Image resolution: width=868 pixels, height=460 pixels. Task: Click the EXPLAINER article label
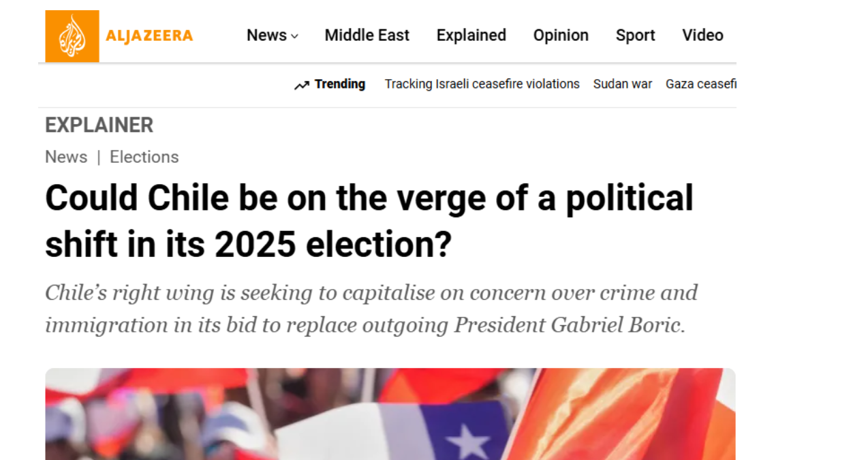pyautogui.click(x=99, y=125)
